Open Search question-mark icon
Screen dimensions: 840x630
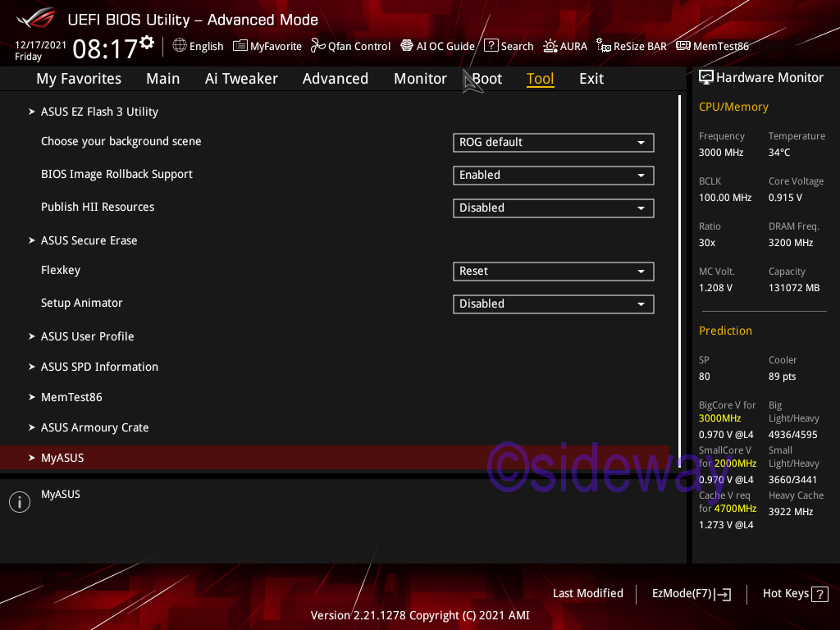click(491, 46)
